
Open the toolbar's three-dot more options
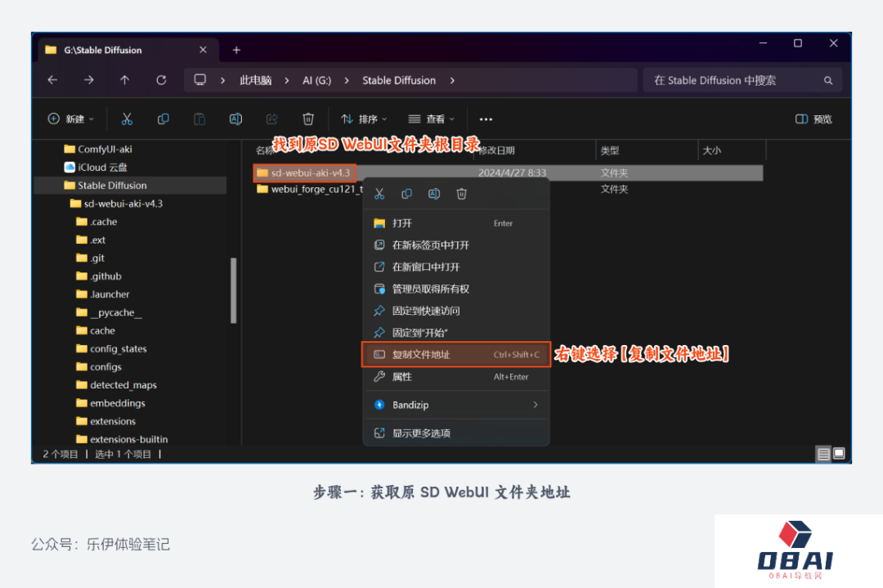[486, 119]
